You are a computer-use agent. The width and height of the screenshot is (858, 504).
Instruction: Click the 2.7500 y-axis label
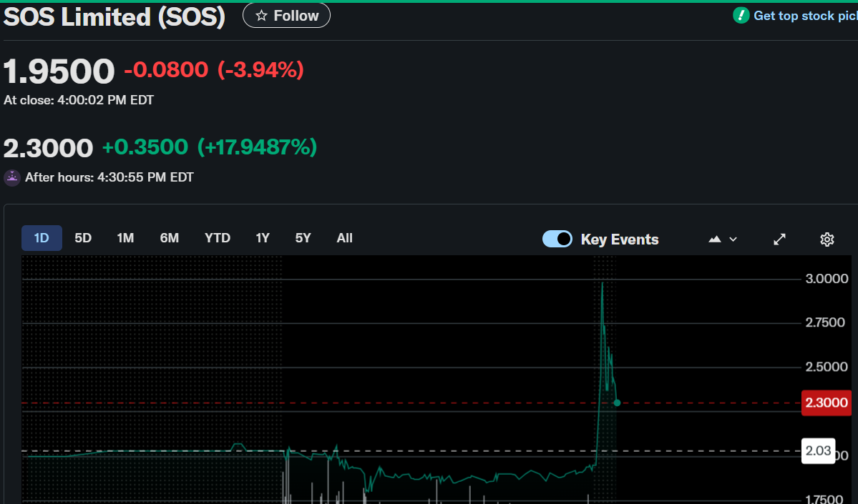coord(825,322)
